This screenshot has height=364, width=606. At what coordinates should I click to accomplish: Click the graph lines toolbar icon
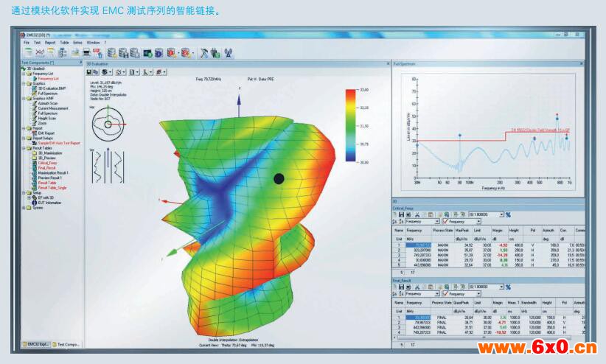(39, 53)
